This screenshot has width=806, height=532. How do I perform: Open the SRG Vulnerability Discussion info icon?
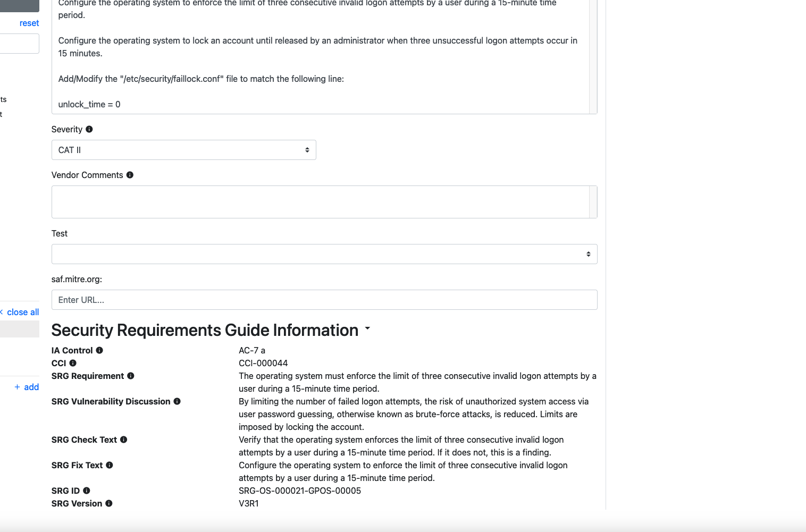click(x=177, y=401)
